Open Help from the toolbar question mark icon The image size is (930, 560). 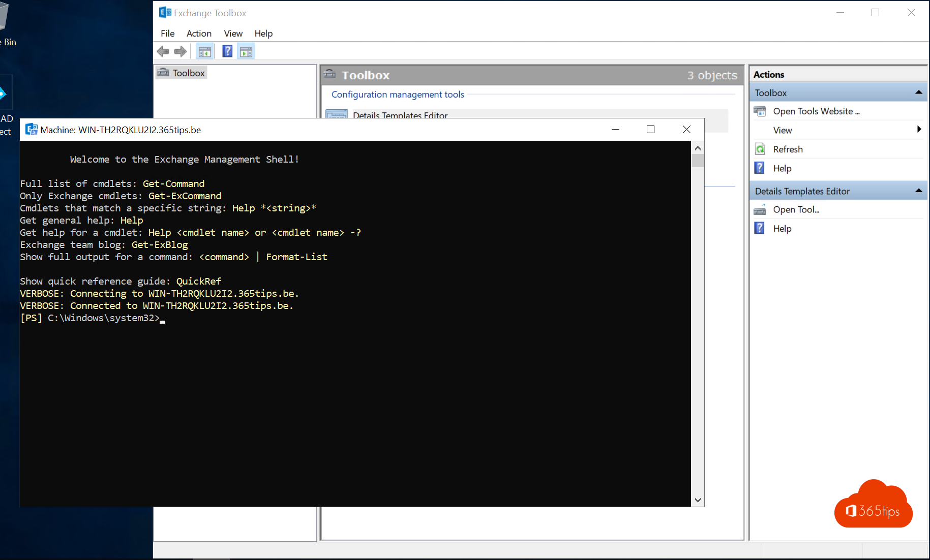227,51
